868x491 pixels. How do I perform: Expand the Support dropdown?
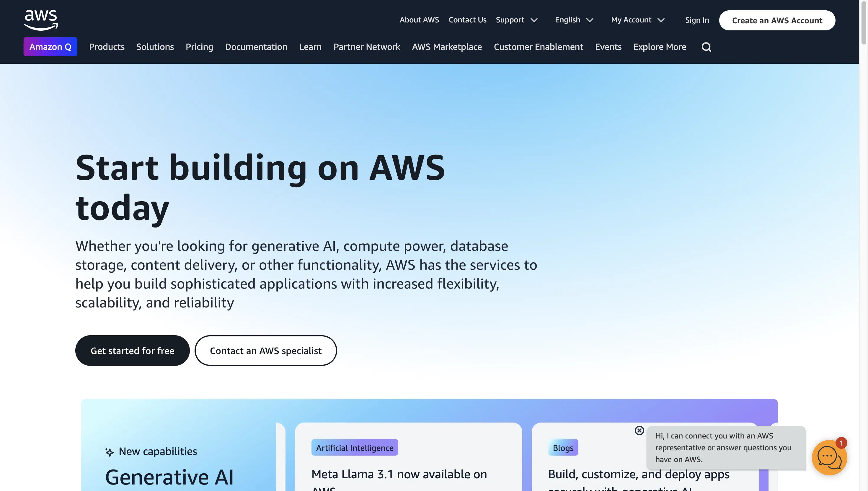[518, 20]
